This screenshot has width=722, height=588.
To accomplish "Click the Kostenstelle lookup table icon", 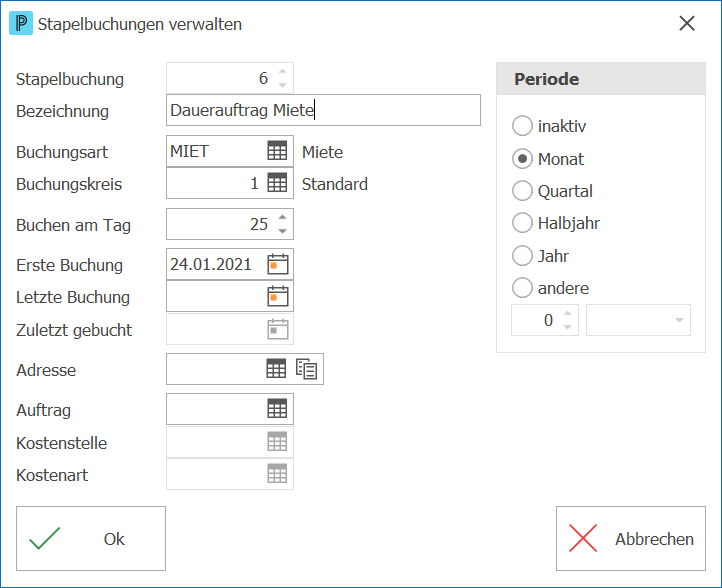I will pos(277,442).
